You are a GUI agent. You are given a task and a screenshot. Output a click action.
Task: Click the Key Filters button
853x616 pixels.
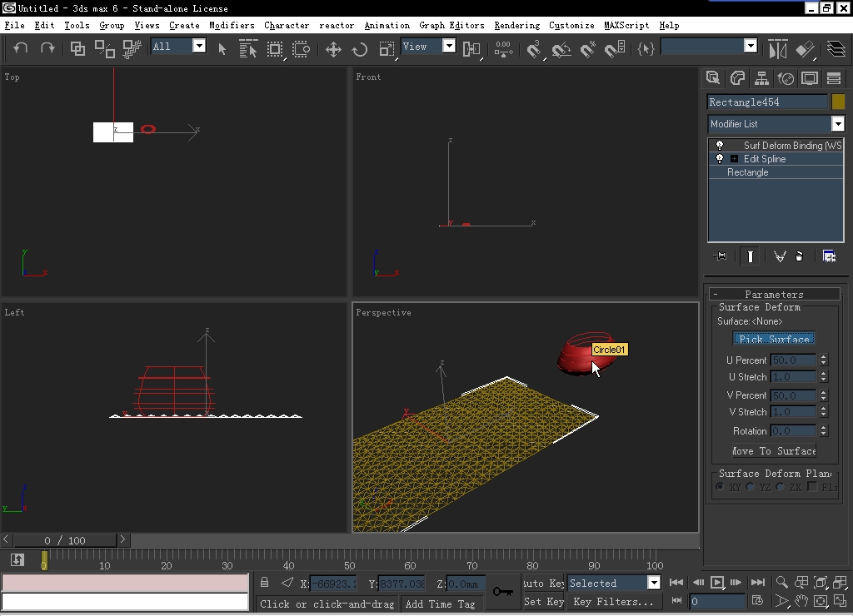pos(613,602)
